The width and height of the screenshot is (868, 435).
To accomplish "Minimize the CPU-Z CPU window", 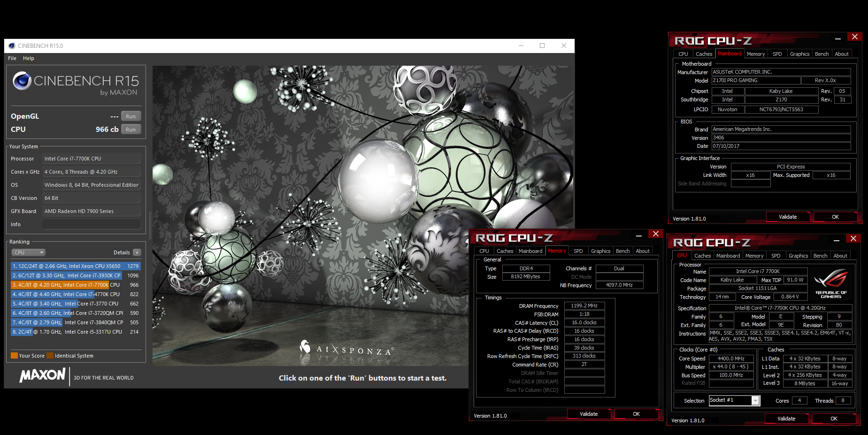I will click(837, 240).
